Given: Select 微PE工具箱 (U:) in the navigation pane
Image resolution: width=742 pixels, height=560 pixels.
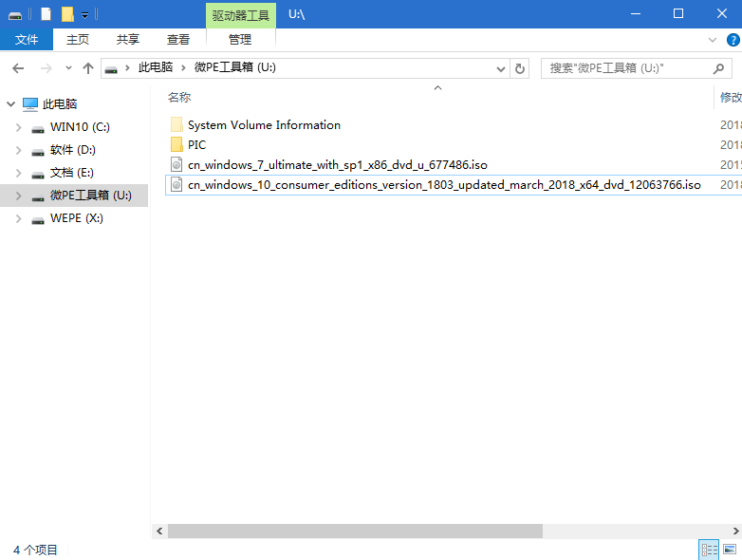Looking at the screenshot, I should (91, 195).
